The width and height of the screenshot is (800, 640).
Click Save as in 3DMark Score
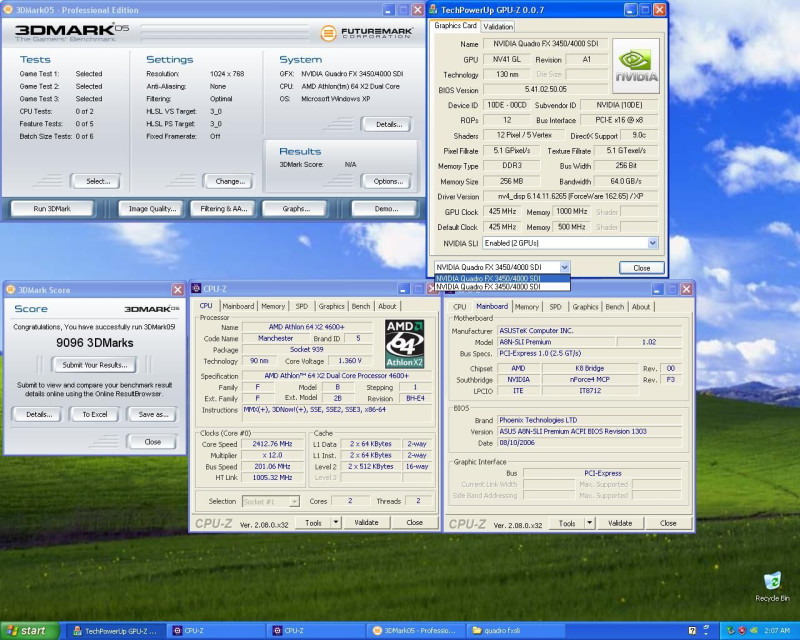pos(153,414)
